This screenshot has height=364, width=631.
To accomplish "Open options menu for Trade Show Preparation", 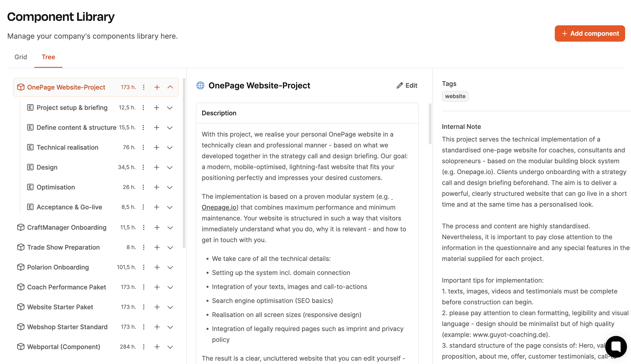I will click(x=144, y=247).
